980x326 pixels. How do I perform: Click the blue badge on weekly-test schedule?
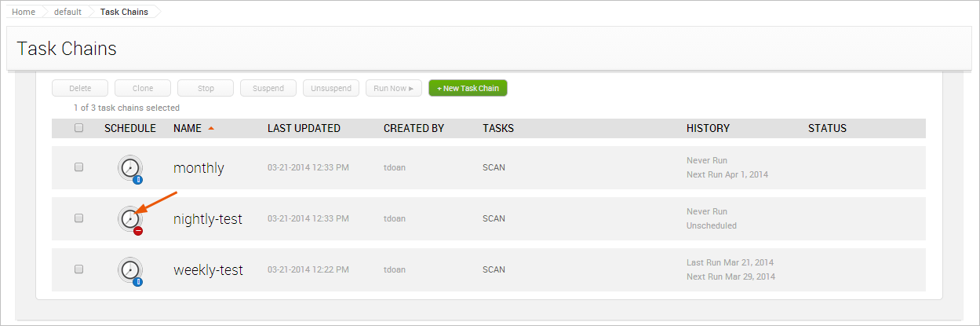pos(138,281)
